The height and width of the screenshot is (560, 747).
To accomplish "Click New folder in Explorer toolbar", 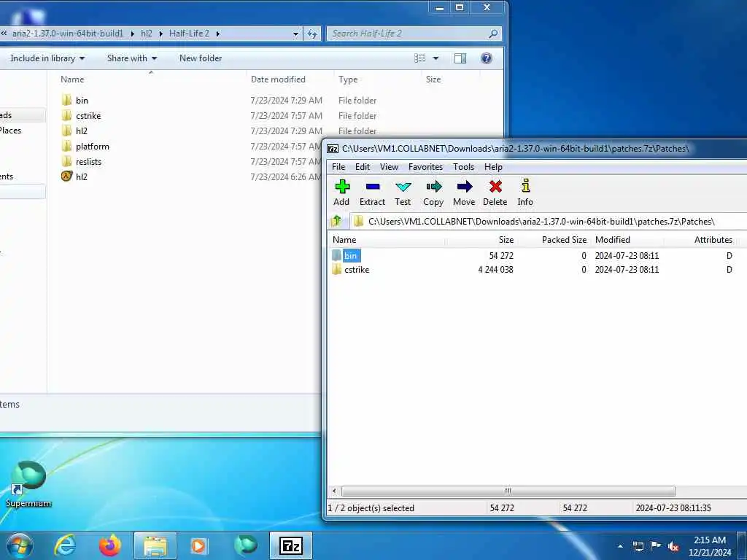I will click(x=201, y=58).
